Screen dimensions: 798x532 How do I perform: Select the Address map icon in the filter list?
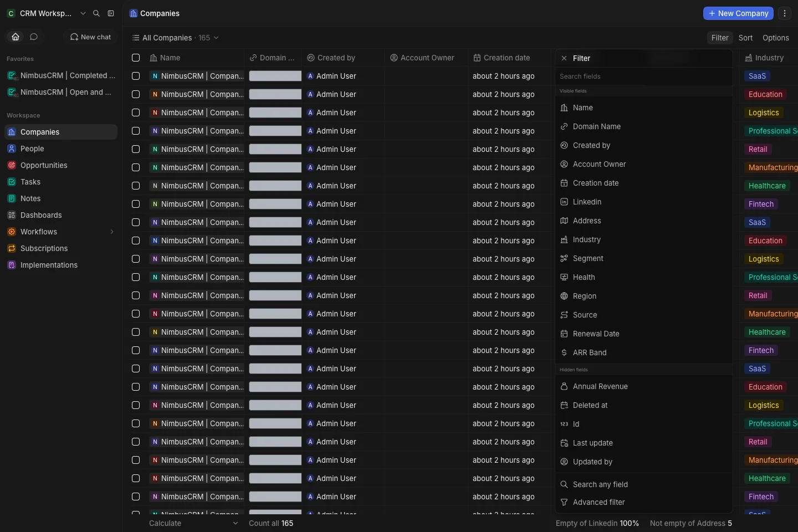[564, 221]
